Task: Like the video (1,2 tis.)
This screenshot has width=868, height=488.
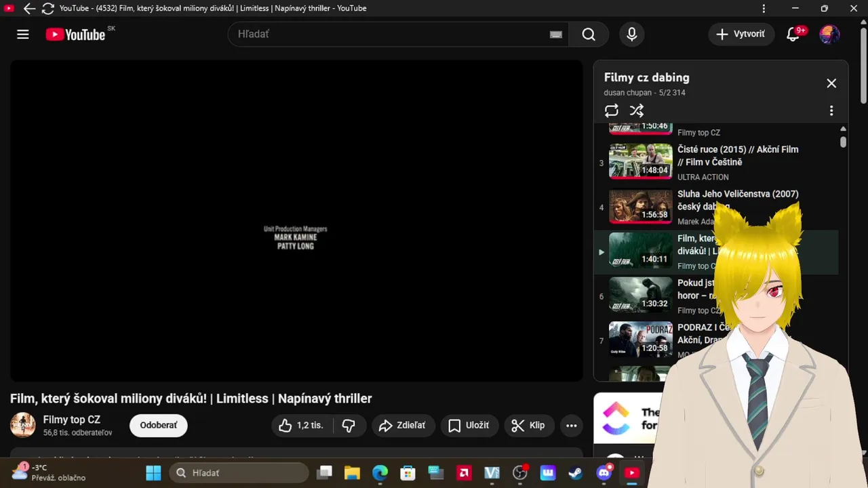Action: pyautogui.click(x=302, y=425)
